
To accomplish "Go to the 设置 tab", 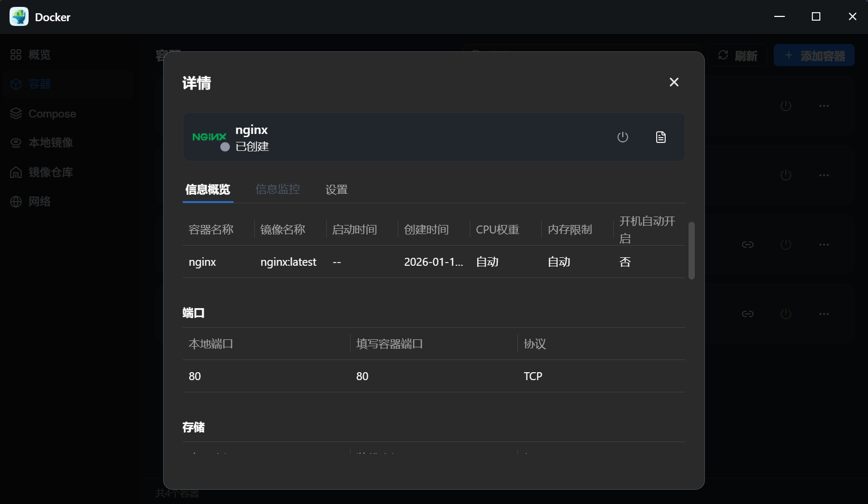I will (336, 190).
